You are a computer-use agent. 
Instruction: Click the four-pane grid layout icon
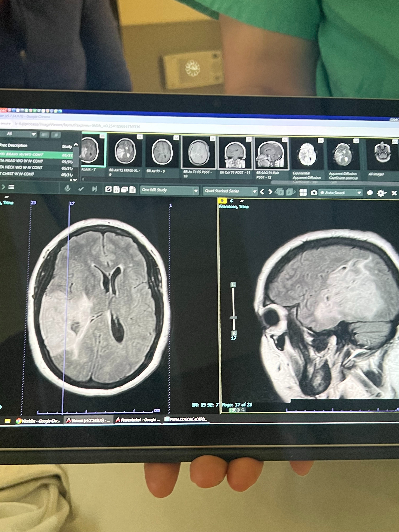[x=303, y=192]
